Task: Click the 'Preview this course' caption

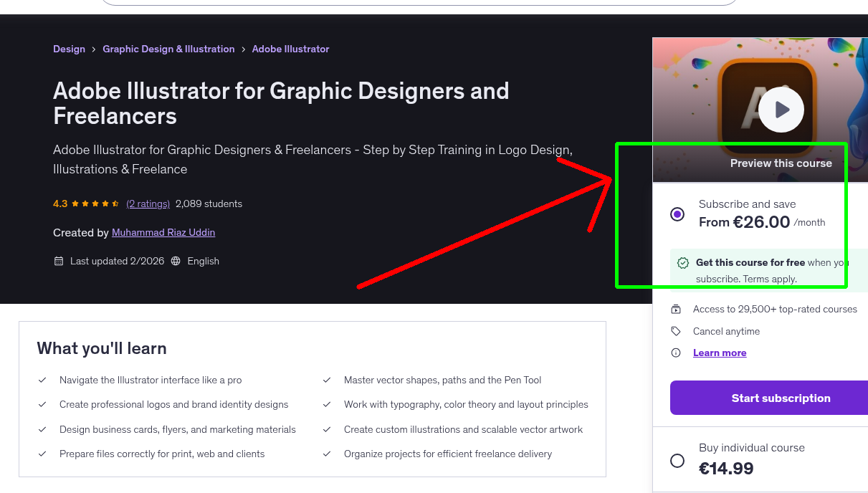Action: point(781,163)
